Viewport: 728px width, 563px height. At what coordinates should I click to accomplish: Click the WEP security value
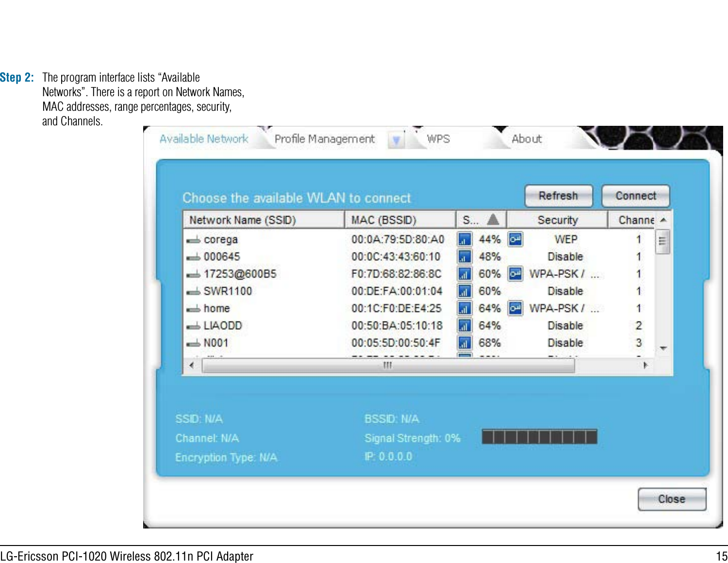tap(566, 239)
